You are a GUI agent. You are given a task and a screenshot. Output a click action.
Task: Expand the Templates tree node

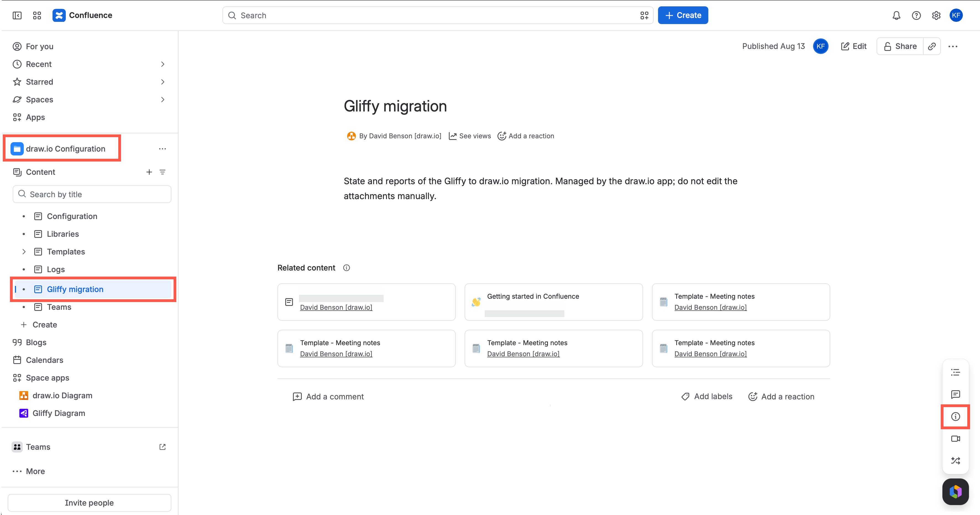[x=23, y=252]
